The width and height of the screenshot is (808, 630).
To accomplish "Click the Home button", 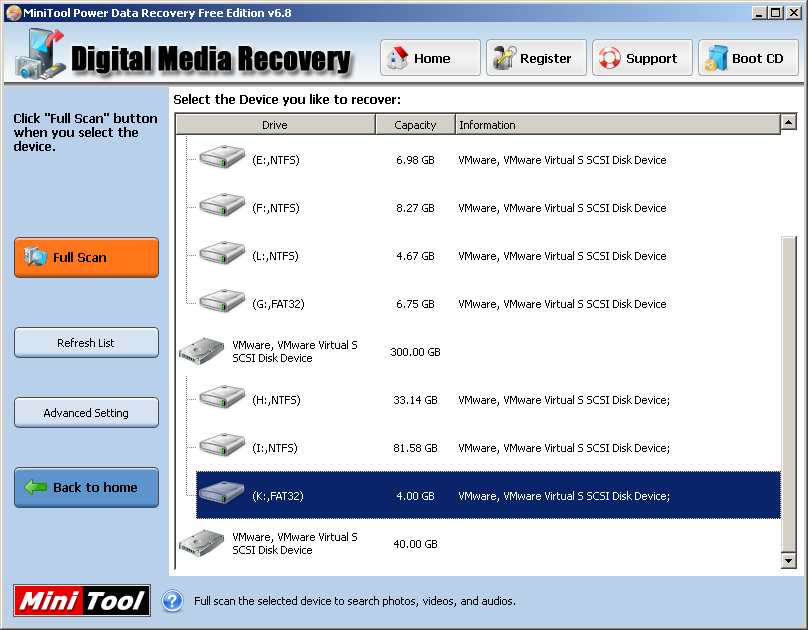I will [430, 58].
